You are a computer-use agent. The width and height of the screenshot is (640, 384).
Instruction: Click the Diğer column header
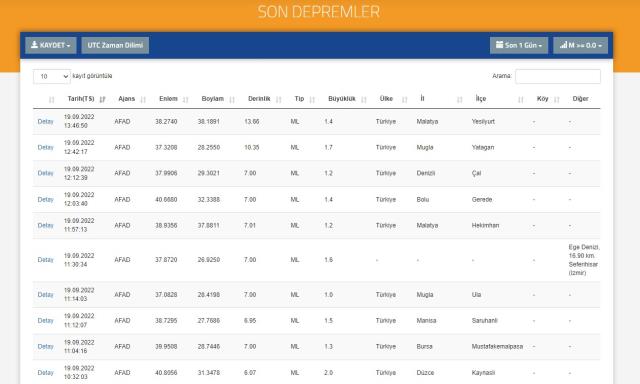tap(580, 99)
